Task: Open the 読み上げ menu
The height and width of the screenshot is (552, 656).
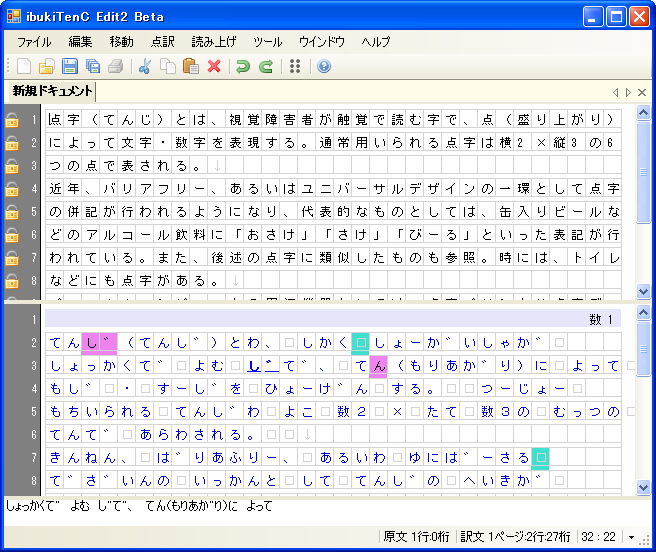Action: pos(214,42)
